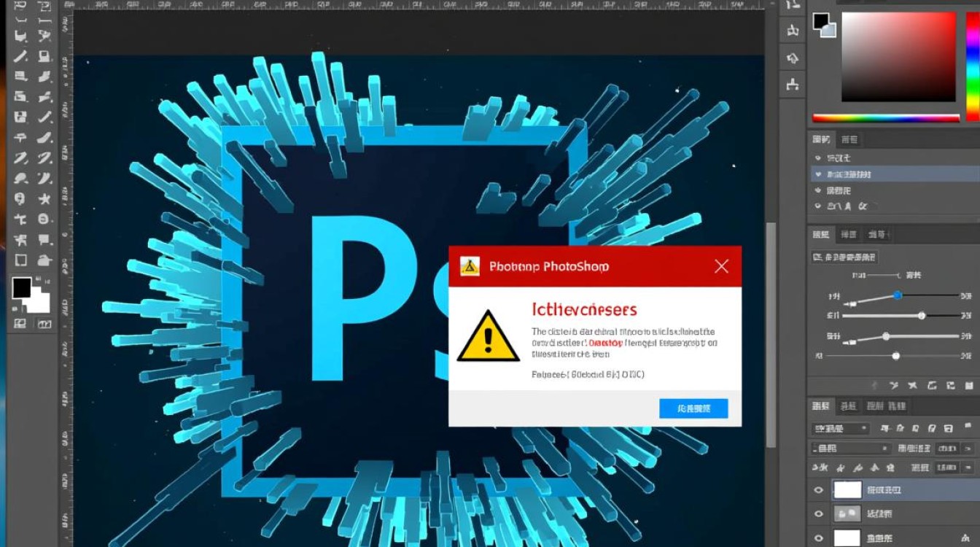Open the second tab of the adjustments panel
980x547 pixels.
click(x=849, y=235)
